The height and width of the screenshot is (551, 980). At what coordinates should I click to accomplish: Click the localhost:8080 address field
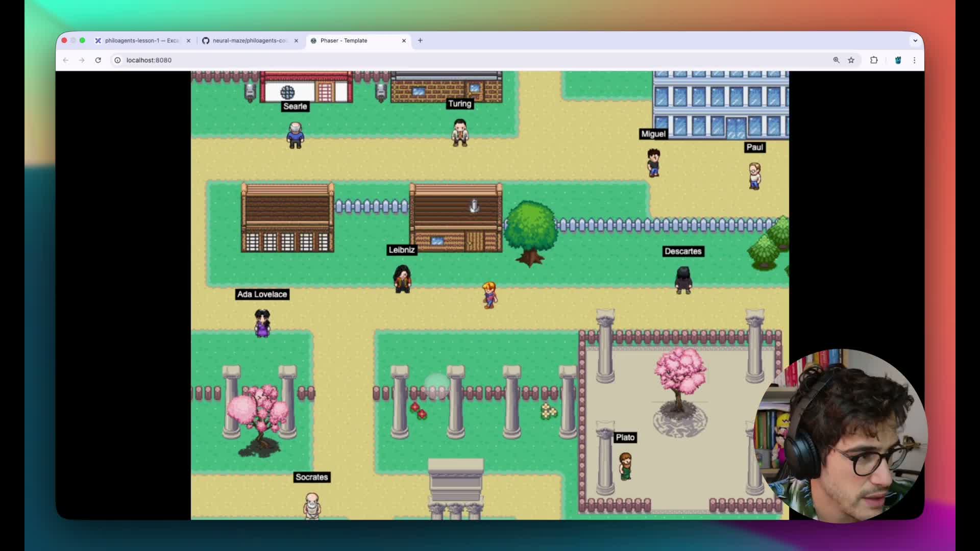click(x=149, y=60)
